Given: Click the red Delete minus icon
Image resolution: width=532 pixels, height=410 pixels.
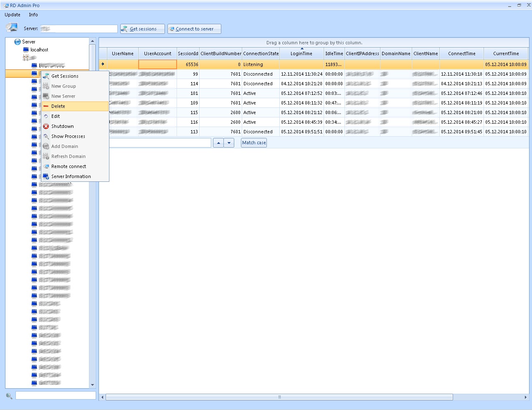Looking at the screenshot, I should tap(46, 106).
